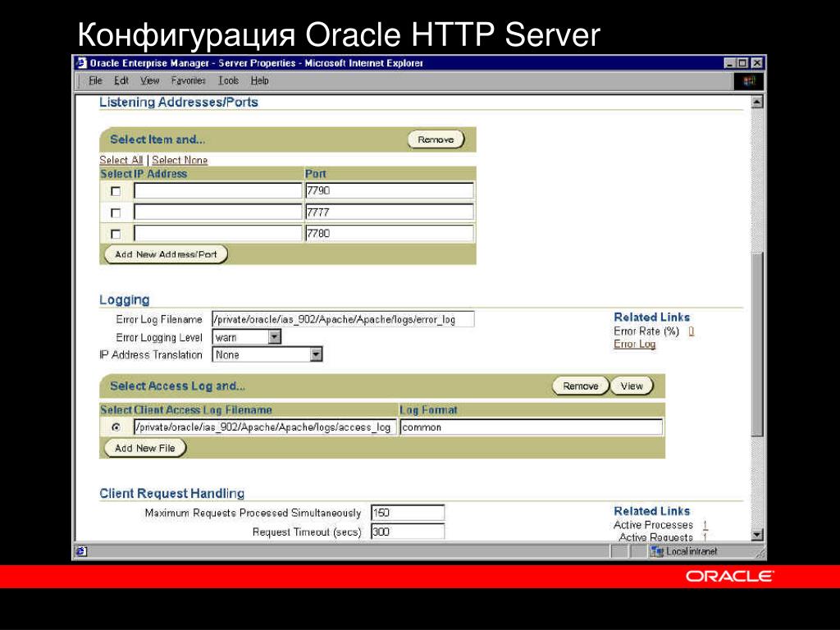The width and height of the screenshot is (840, 630).
Task: Check the checkbox for port 7777 row
Action: tap(115, 212)
